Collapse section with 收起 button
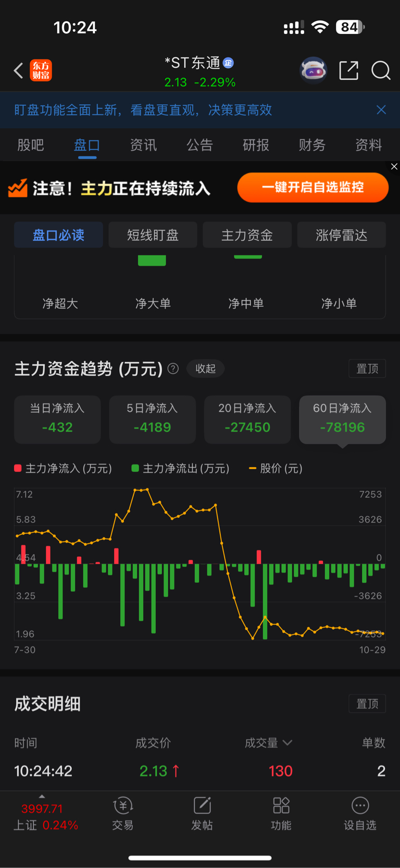The image size is (400, 868). pyautogui.click(x=205, y=369)
